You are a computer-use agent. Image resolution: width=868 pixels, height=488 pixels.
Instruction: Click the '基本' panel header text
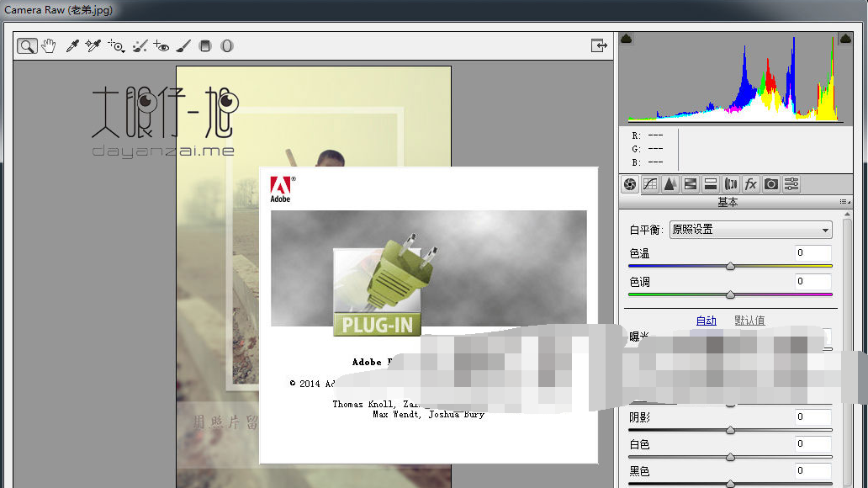pos(728,202)
